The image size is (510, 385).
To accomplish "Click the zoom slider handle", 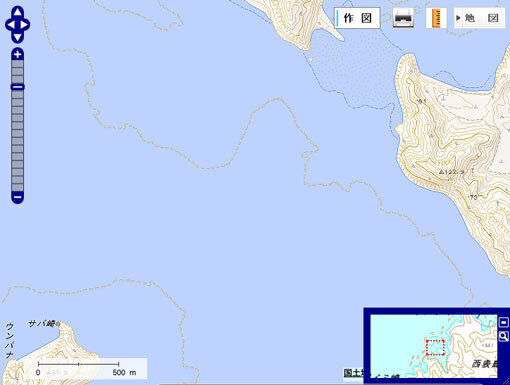I will click(x=17, y=87).
